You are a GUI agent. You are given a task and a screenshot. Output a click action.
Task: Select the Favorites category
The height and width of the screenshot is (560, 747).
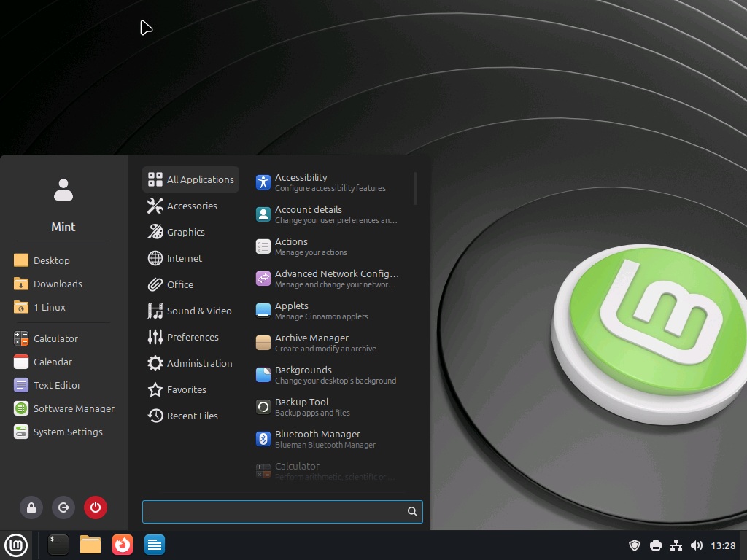coord(190,389)
